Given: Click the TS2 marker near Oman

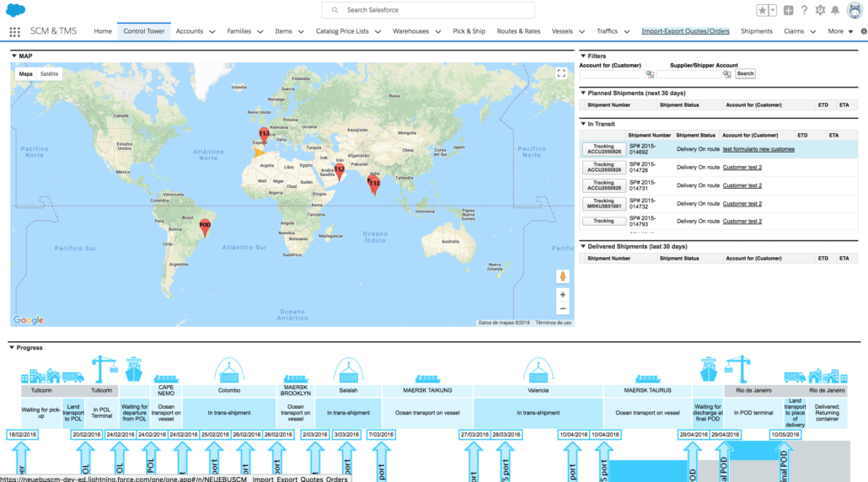Looking at the screenshot, I should [x=340, y=172].
